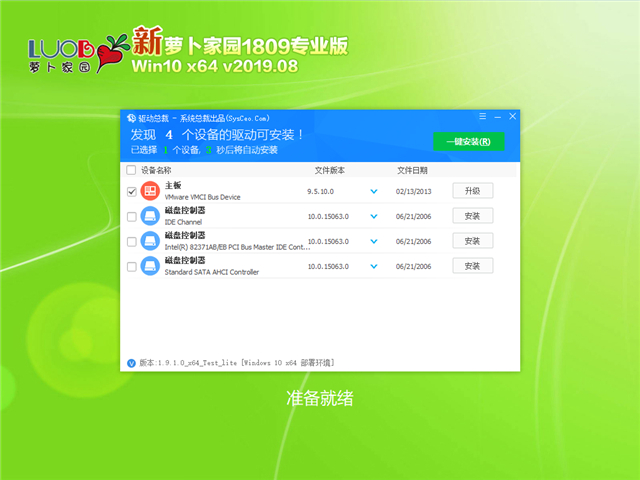Uncheck the VMware VMCI Bus Device checkbox
The height and width of the screenshot is (480, 640).
click(x=132, y=190)
